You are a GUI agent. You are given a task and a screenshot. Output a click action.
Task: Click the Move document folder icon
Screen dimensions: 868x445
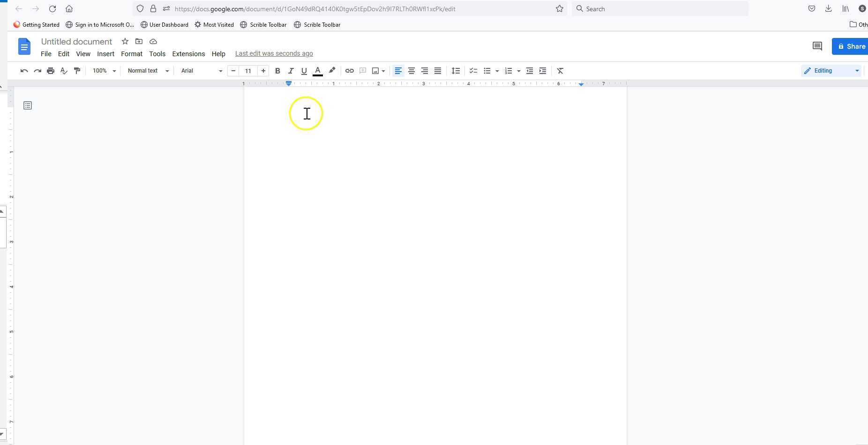tap(139, 41)
